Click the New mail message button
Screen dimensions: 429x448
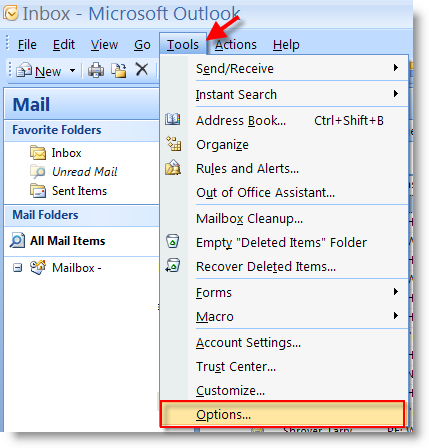[39, 71]
